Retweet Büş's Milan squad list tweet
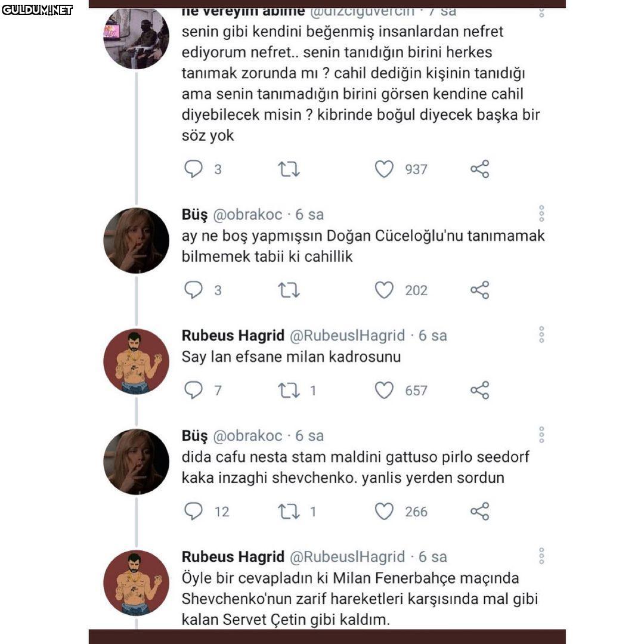 point(289,512)
